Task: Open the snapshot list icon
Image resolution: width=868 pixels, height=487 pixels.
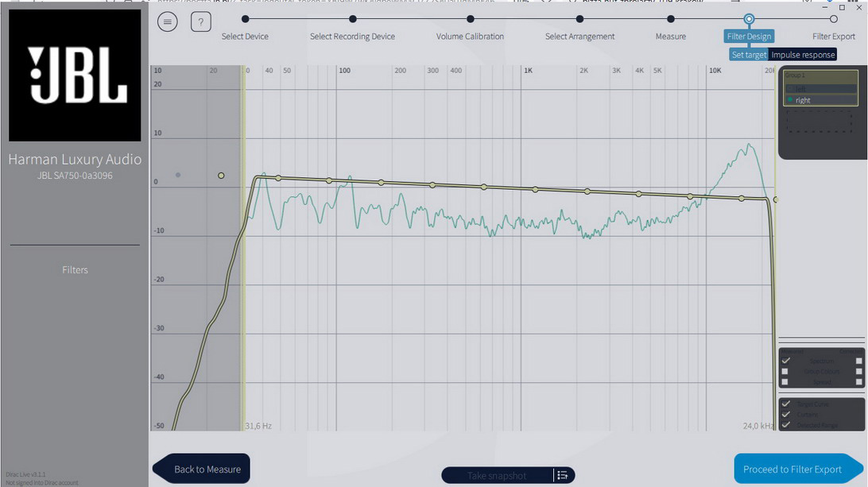Action: pyautogui.click(x=563, y=475)
